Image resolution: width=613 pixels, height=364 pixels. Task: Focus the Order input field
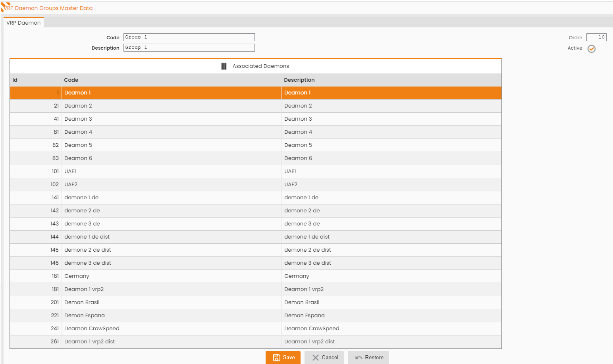click(x=596, y=37)
